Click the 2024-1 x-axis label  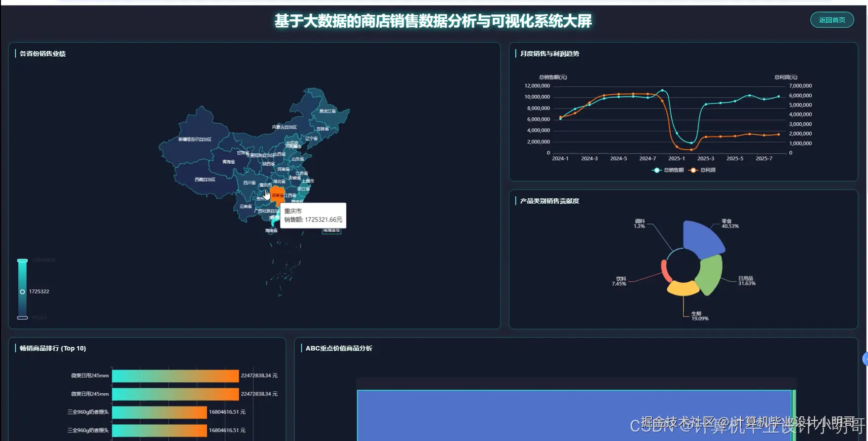click(x=560, y=159)
